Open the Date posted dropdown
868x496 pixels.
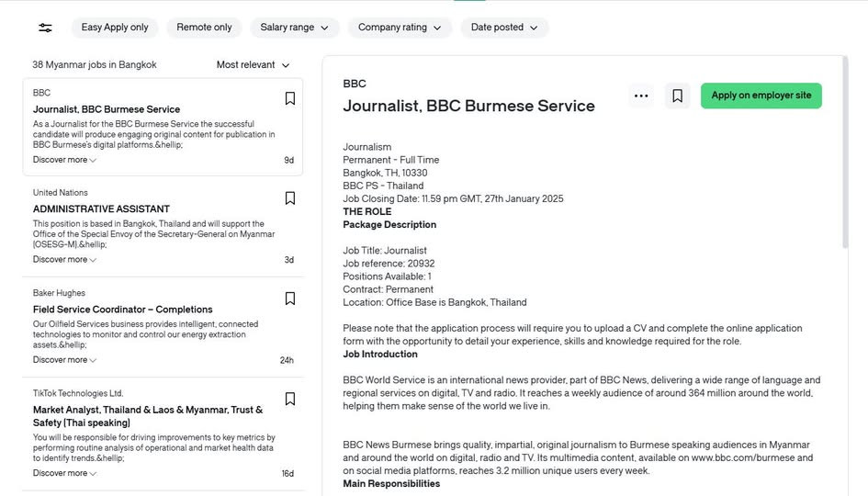point(504,28)
